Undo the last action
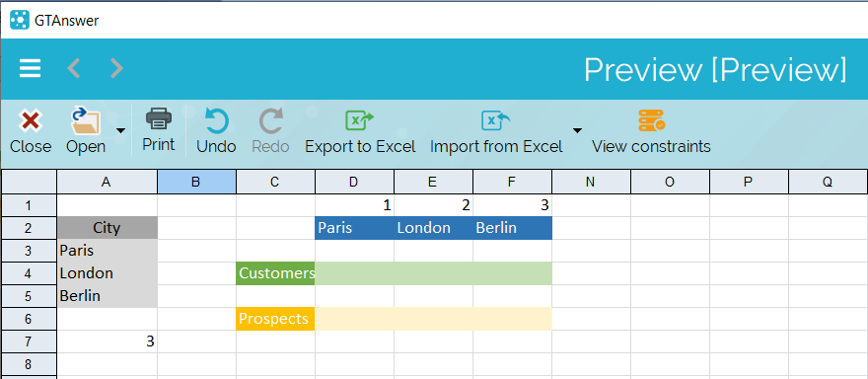The image size is (868, 379). click(216, 132)
